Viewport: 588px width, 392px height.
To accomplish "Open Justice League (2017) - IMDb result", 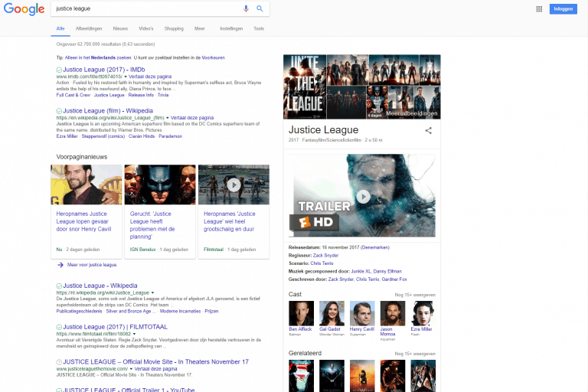I will click(x=104, y=70).
